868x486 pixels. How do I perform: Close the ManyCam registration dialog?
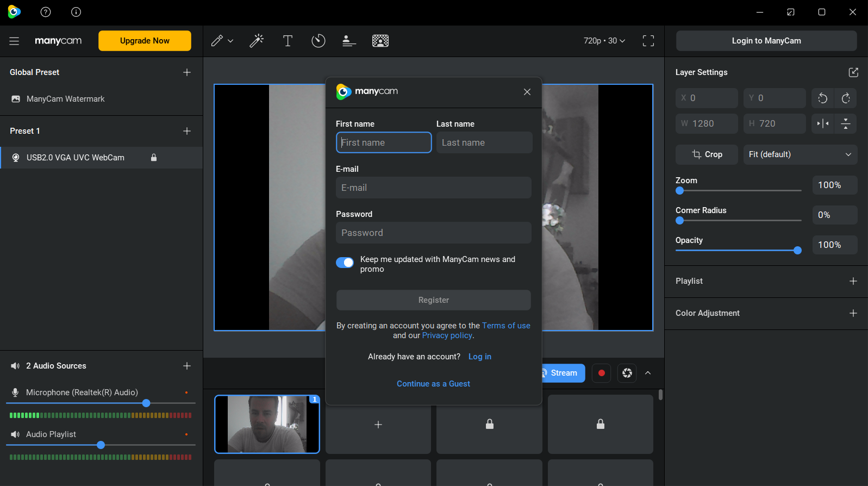coord(527,92)
